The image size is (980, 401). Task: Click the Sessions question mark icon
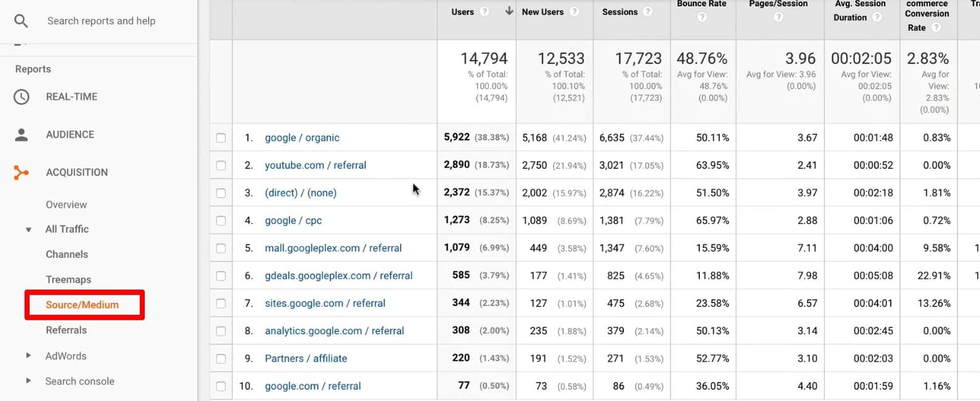point(647,11)
